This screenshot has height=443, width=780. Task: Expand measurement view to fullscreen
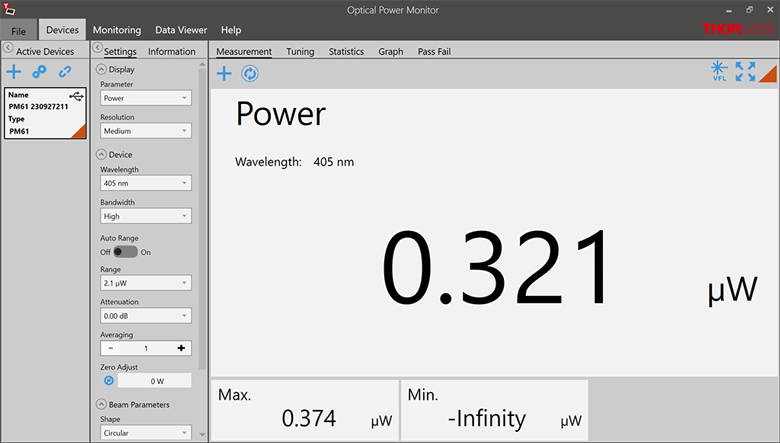click(745, 72)
